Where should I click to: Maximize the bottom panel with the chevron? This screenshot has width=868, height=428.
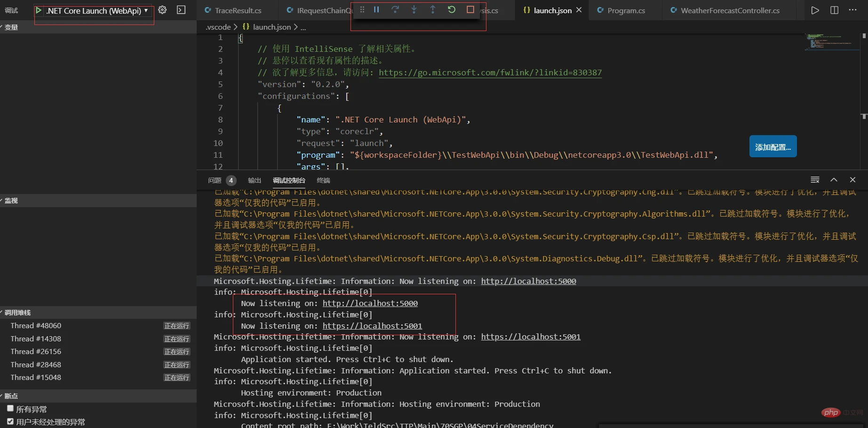(834, 180)
